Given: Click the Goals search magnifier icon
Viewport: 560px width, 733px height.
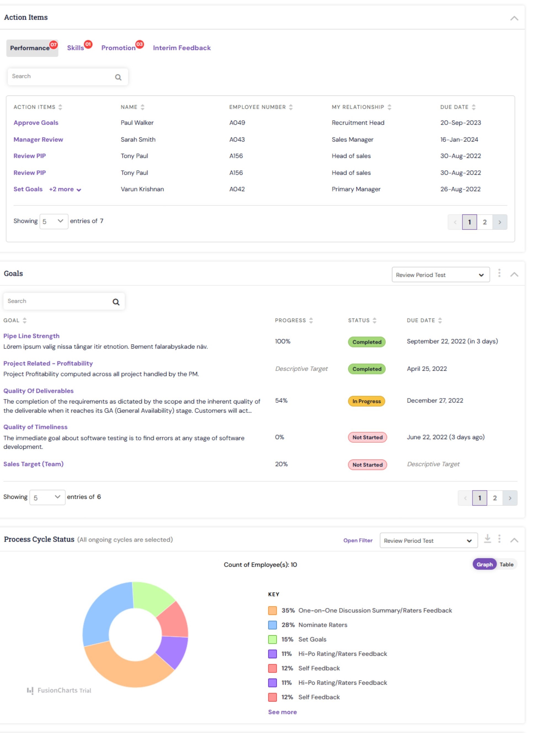Looking at the screenshot, I should click(116, 302).
